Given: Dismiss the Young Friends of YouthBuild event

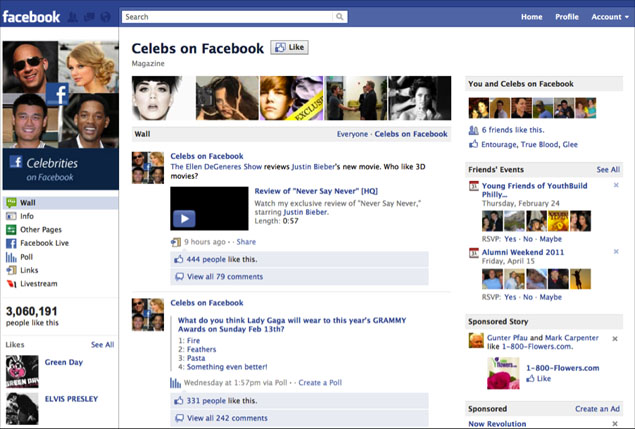Looking at the screenshot, I should coord(615,186).
